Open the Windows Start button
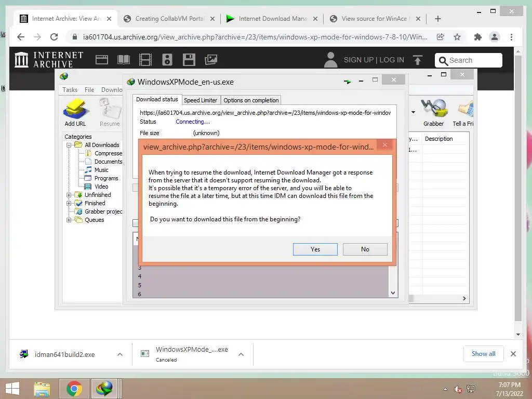532x399 pixels. [12, 389]
